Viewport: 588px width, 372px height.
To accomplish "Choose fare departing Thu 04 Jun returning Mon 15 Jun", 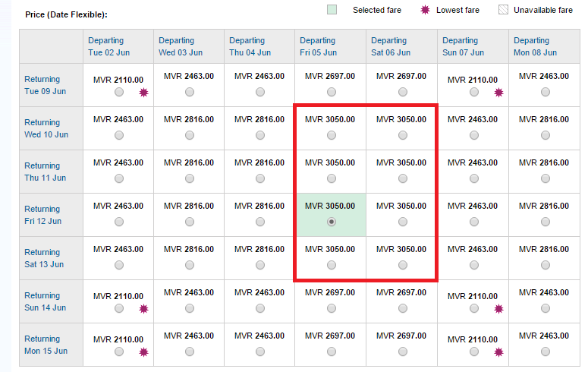I will coord(260,352).
